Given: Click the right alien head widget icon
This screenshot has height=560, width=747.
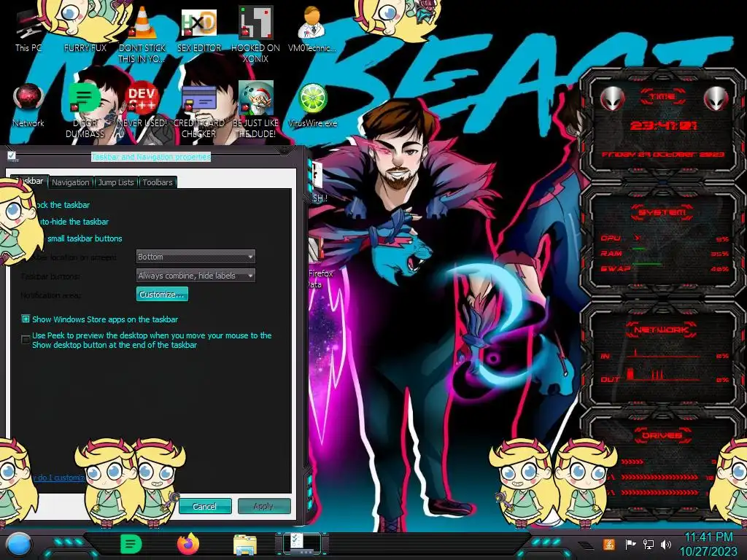Looking at the screenshot, I should [x=716, y=98].
